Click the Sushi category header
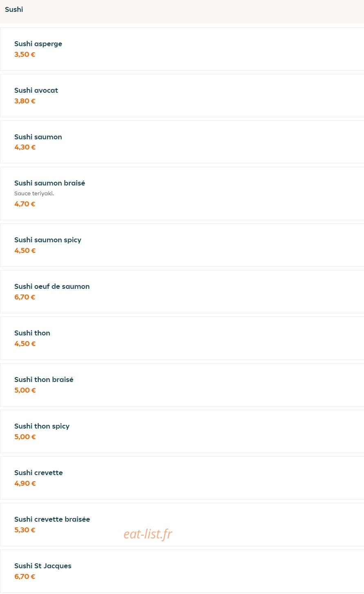Screen dimensions: 364x594 [x=14, y=9]
